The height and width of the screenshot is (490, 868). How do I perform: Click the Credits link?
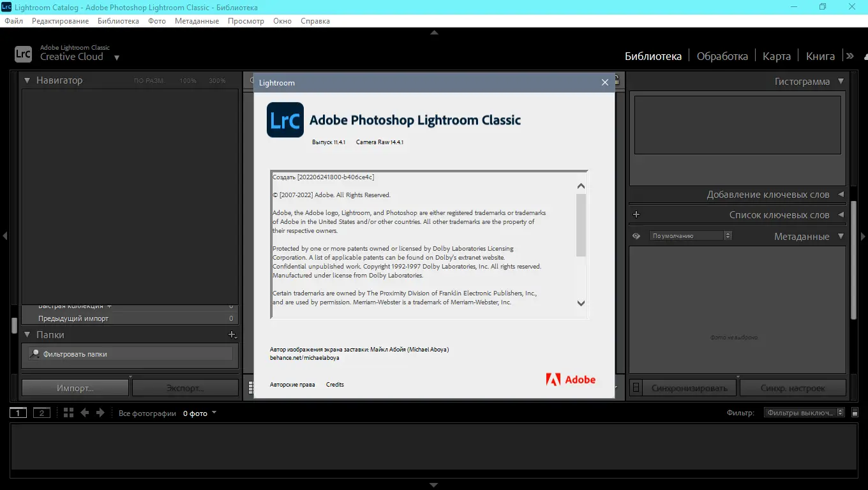(x=335, y=385)
